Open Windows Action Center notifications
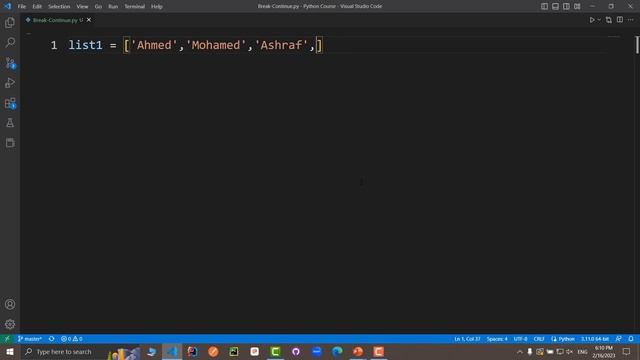 pyautogui.click(x=627, y=351)
